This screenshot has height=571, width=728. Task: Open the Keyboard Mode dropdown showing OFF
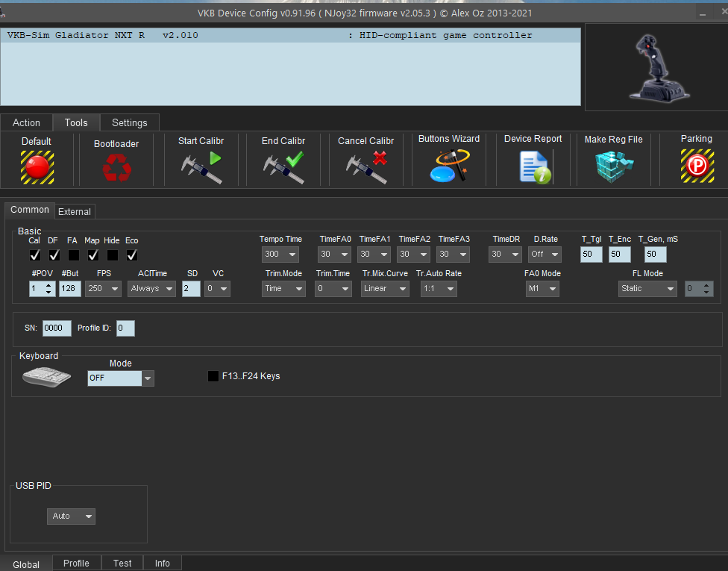point(121,378)
